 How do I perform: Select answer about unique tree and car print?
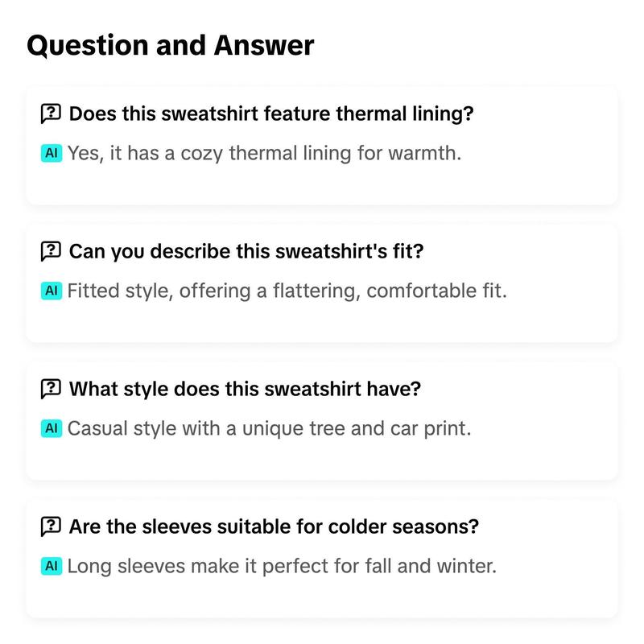[269, 428]
